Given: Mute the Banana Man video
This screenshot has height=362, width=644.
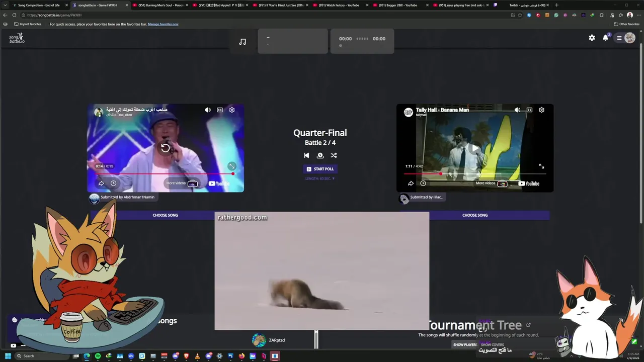Looking at the screenshot, I should [517, 110].
